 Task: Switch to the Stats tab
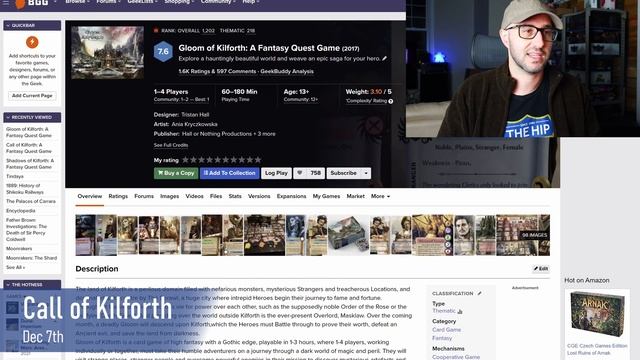pos(235,196)
